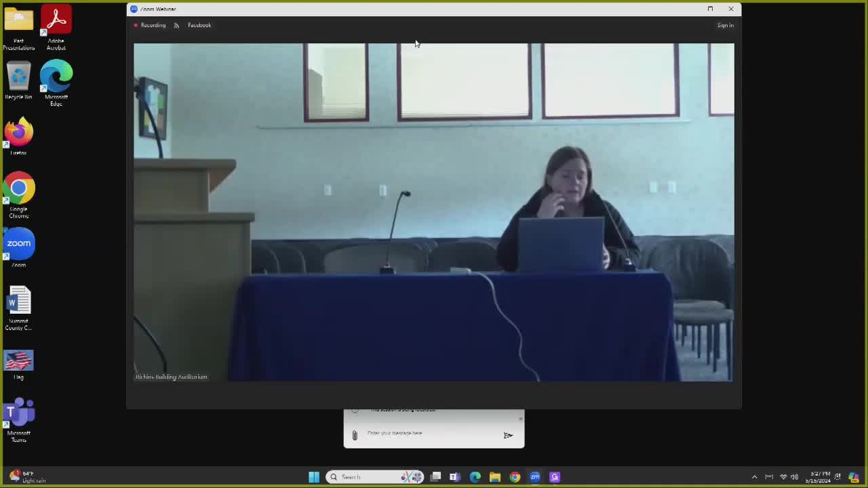Viewport: 868px width, 488px height.
Task: Launch Google Chrome from the taskbar
Action: pyautogui.click(x=515, y=477)
